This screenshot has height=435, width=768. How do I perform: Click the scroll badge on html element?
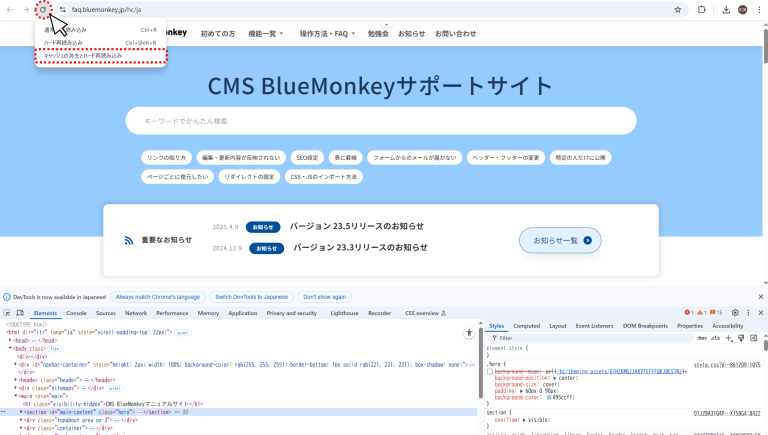point(183,333)
